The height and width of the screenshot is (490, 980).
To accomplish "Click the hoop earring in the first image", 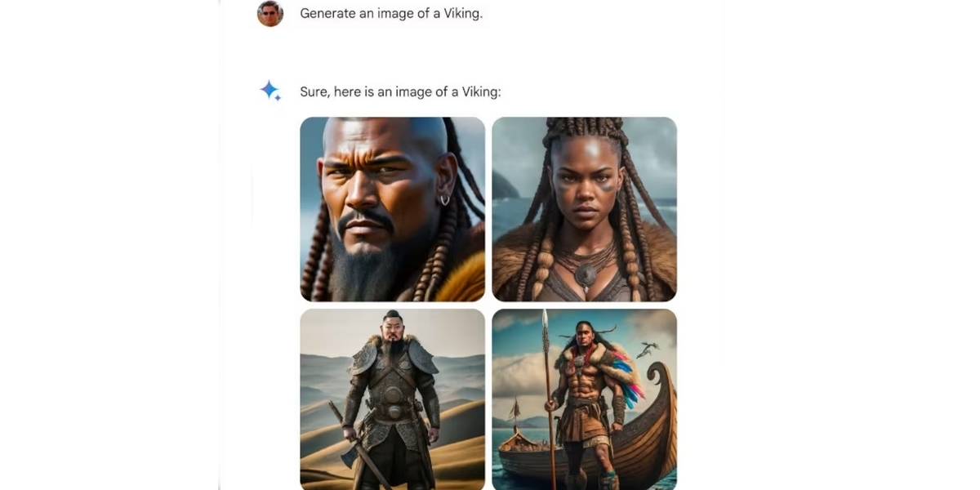I will click(x=445, y=198).
